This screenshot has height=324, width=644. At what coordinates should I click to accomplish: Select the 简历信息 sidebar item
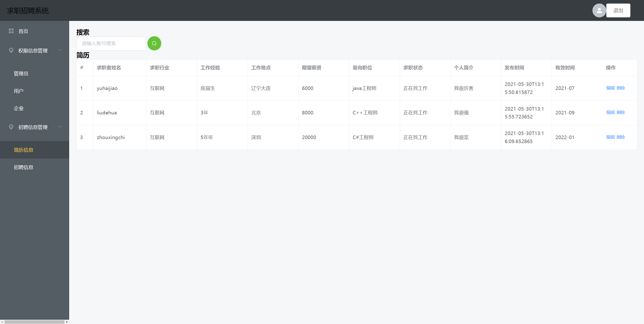point(24,150)
